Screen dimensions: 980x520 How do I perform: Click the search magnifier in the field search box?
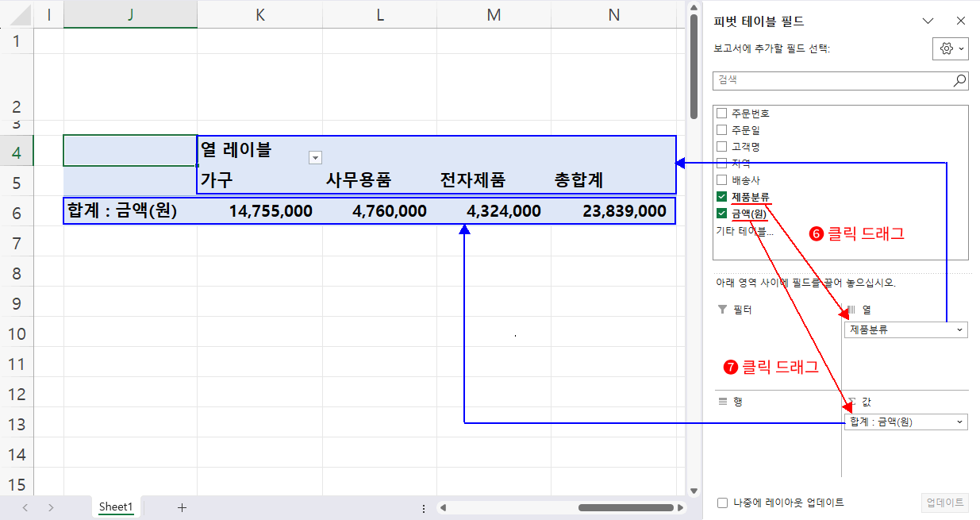[959, 80]
